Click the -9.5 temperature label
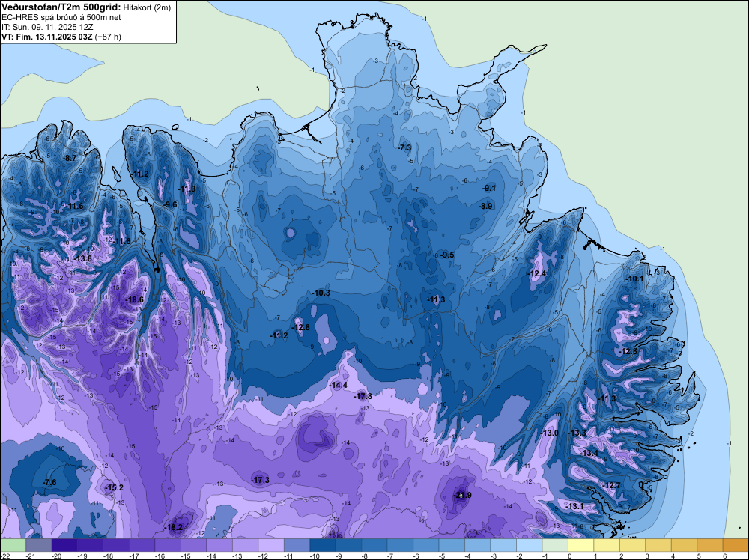The image size is (749, 560). 447,255
